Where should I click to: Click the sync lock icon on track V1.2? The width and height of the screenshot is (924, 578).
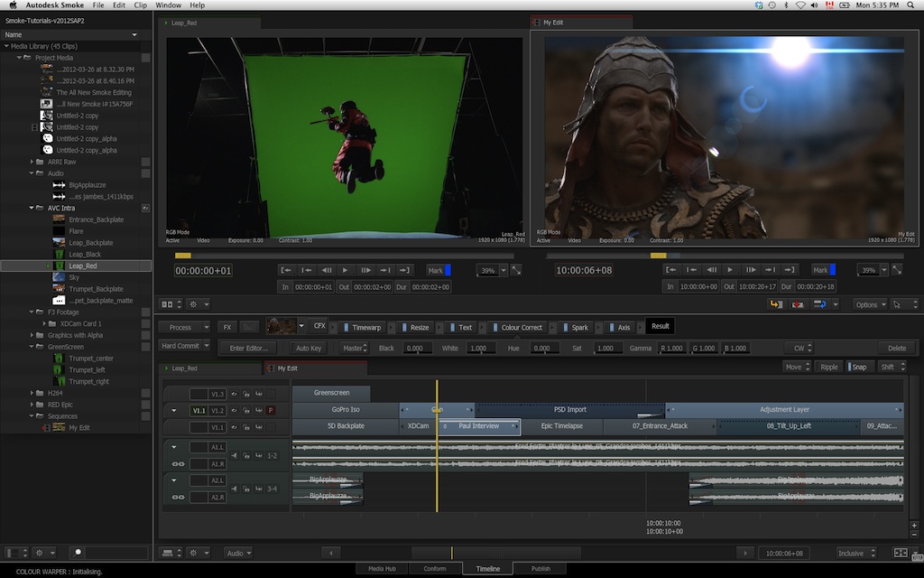tap(258, 411)
